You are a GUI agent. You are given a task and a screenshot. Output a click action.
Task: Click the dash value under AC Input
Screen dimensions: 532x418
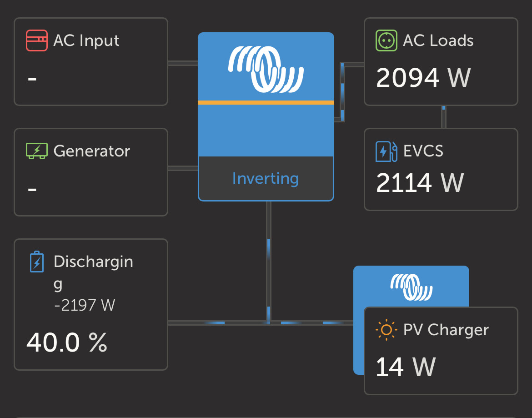(32, 79)
